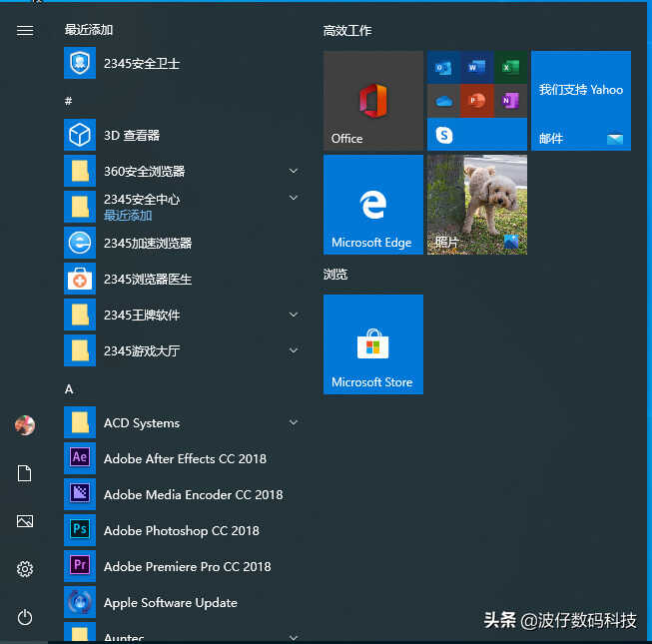Viewport: 652px width, 644px height.
Task: Select the 2345安全卫士 label
Action: 142,64
